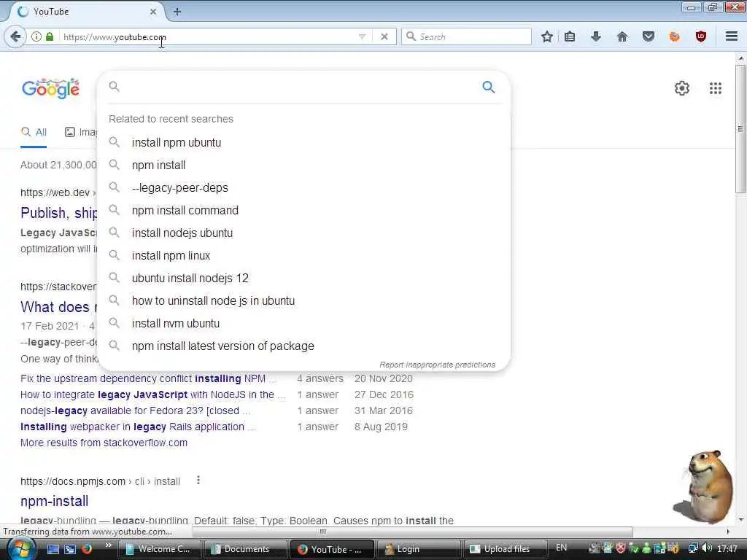Open a new tab with plus button

pyautogui.click(x=177, y=12)
